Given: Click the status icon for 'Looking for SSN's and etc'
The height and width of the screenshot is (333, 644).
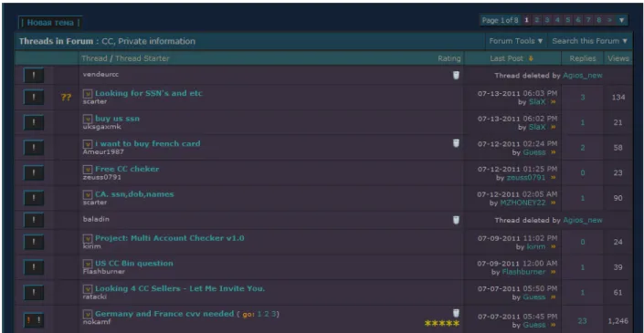Looking at the screenshot, I should tap(34, 98).
